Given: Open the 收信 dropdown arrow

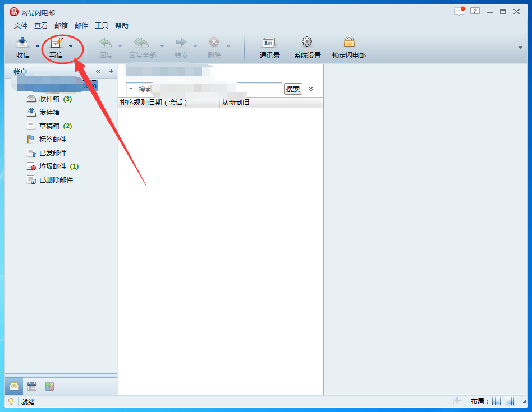Looking at the screenshot, I should coord(38,47).
